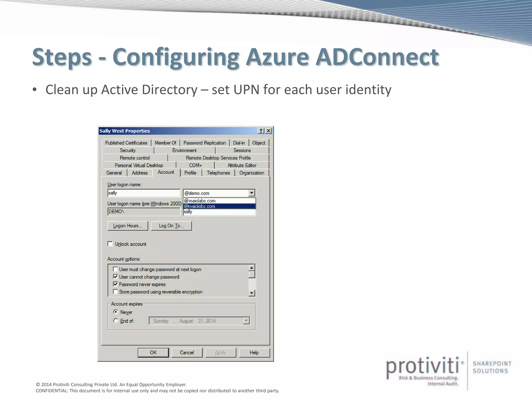Screen dimensions: 532x399
Task: Click the help question mark icon in title bar
Action: (261, 131)
